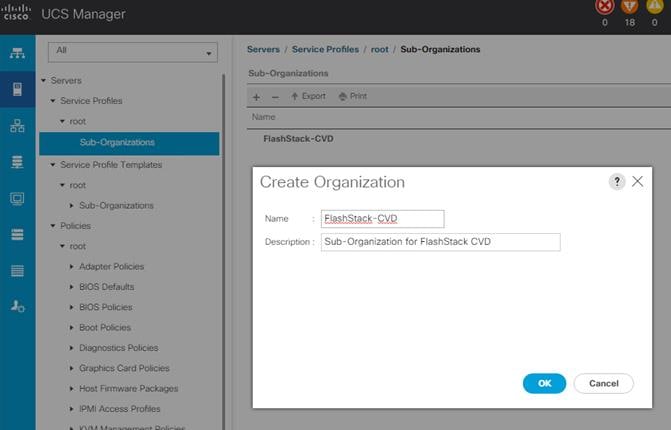Select Boot Policies tree item
This screenshot has width=671, height=430.
tap(105, 328)
